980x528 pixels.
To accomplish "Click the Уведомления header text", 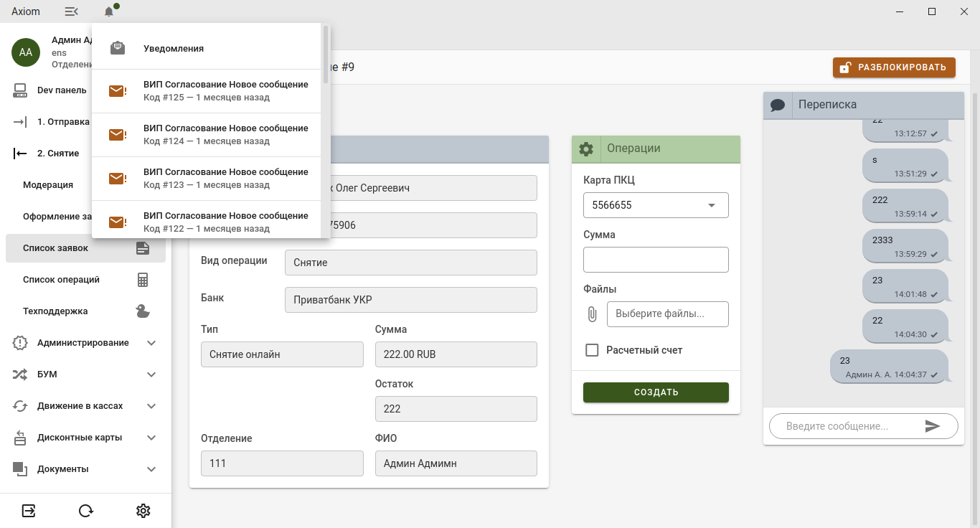I will pos(174,48).
